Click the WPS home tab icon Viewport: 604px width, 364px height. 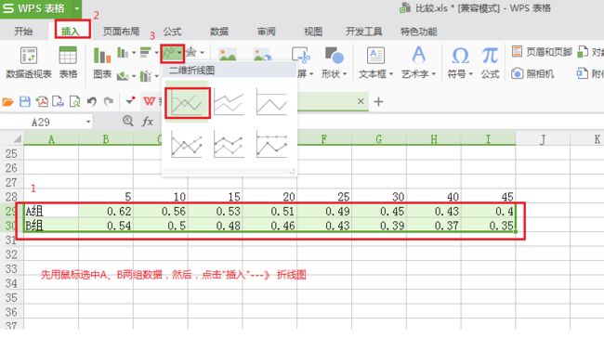[149, 101]
